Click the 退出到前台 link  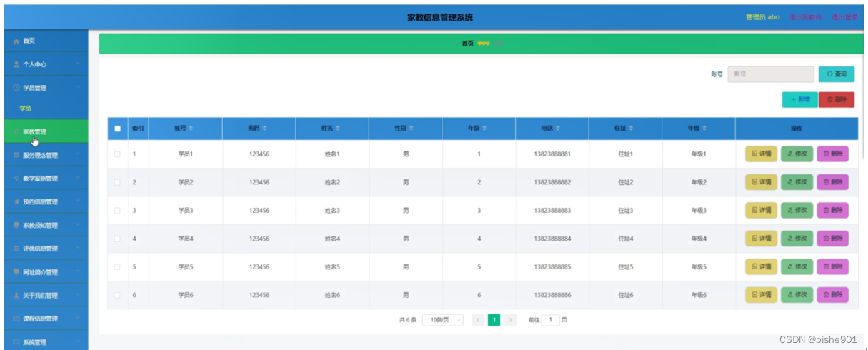coord(805,17)
